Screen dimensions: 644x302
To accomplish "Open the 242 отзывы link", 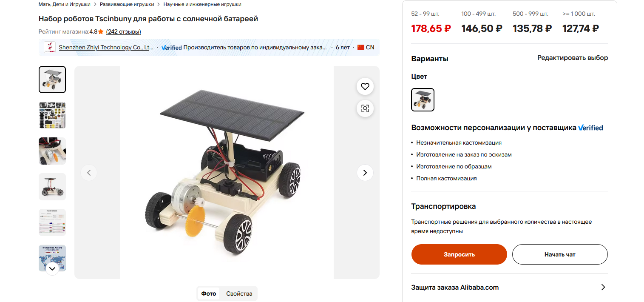I will point(123,32).
